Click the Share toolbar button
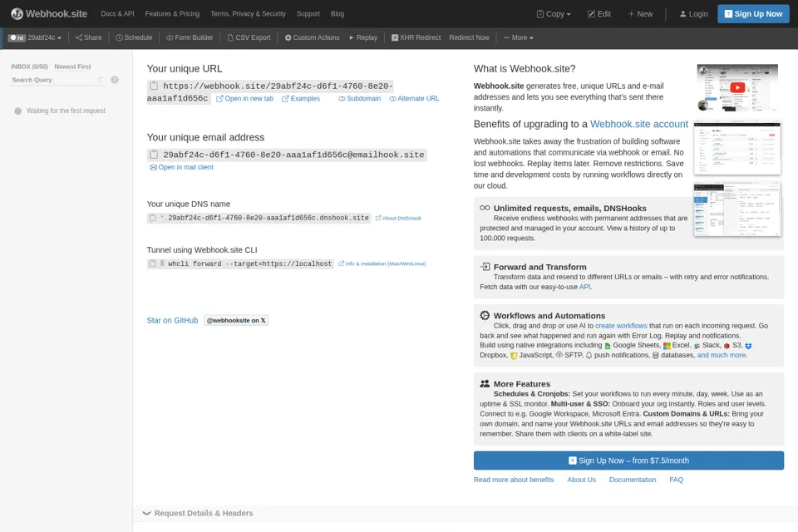 tap(89, 37)
